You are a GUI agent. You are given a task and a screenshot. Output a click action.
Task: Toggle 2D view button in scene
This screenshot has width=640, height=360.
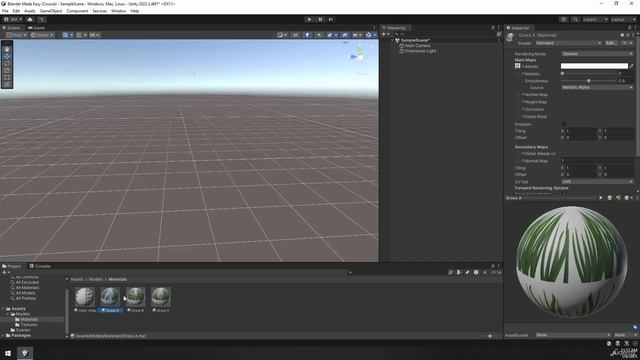click(x=296, y=35)
